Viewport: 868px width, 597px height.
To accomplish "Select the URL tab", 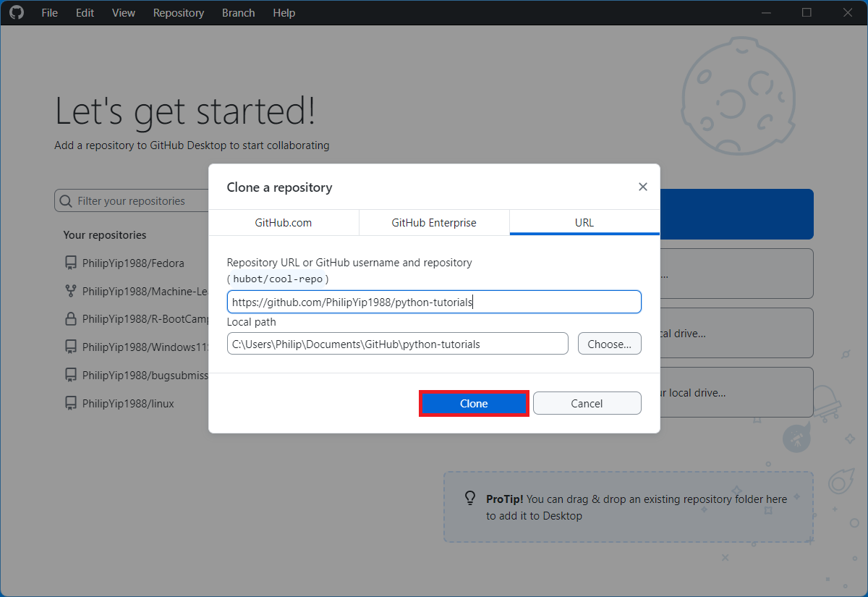I will (x=584, y=223).
